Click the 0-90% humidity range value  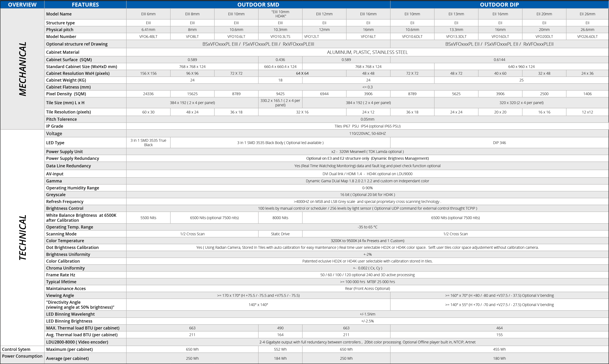click(367, 188)
